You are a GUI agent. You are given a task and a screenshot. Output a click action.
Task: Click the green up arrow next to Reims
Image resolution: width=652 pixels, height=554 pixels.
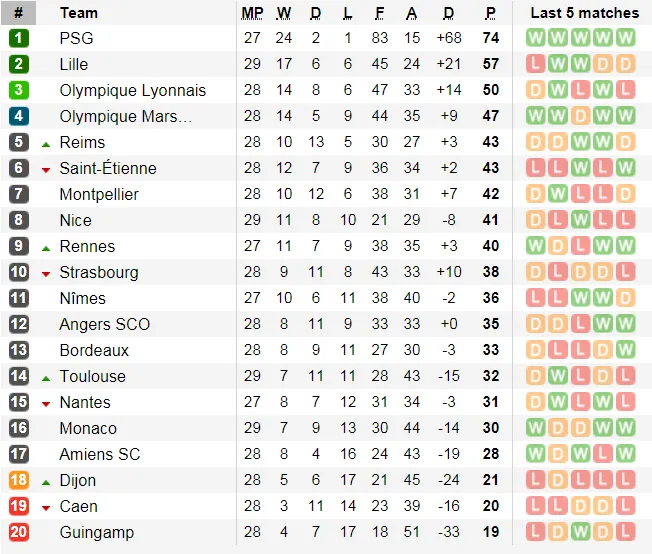[x=46, y=145]
